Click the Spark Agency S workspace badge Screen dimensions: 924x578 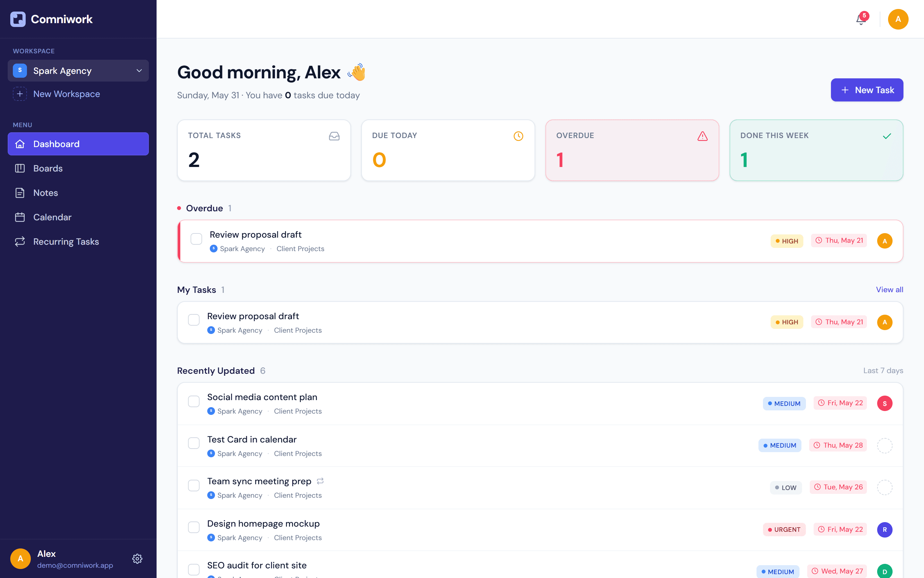20,70
